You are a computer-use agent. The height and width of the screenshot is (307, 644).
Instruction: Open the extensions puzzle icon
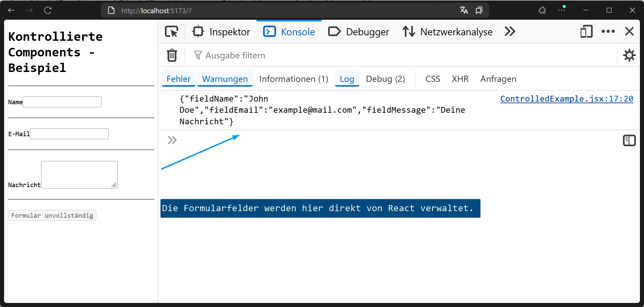tap(542, 10)
